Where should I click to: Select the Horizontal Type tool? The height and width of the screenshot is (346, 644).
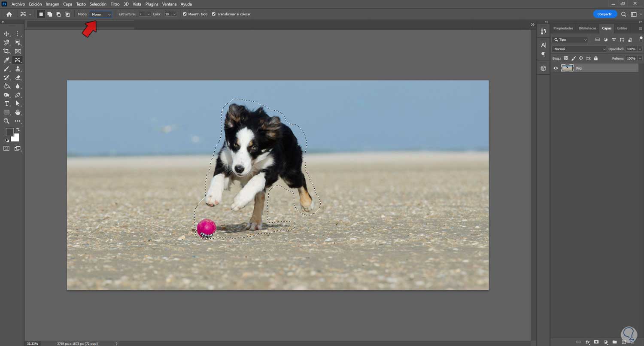tap(6, 104)
